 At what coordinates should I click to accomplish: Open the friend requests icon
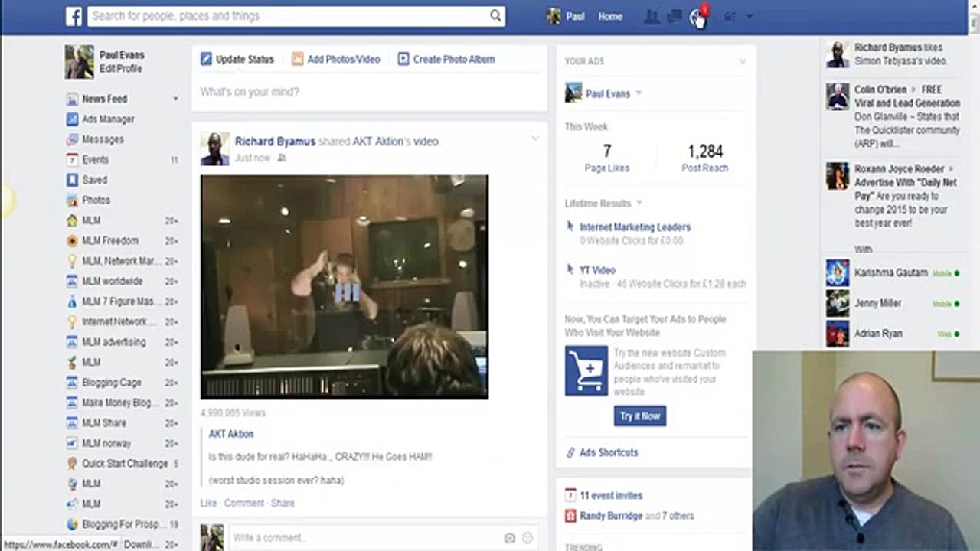(652, 17)
